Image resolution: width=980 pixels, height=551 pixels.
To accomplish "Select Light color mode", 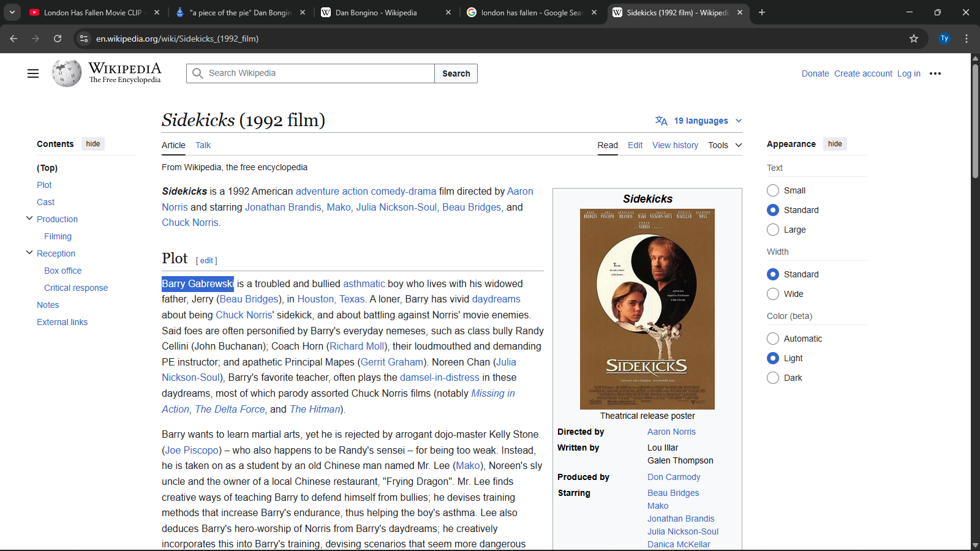I will click(x=773, y=358).
